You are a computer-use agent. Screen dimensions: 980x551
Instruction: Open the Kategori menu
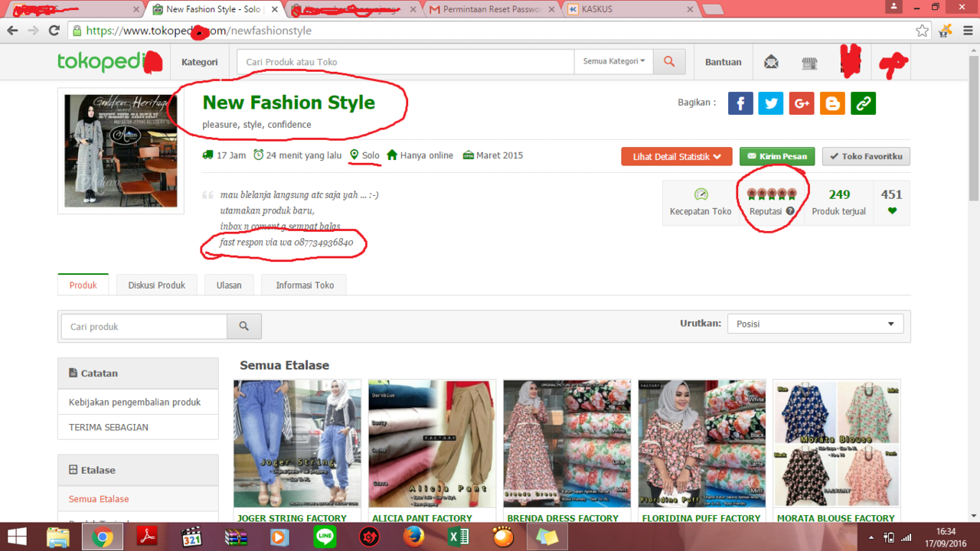coord(200,62)
